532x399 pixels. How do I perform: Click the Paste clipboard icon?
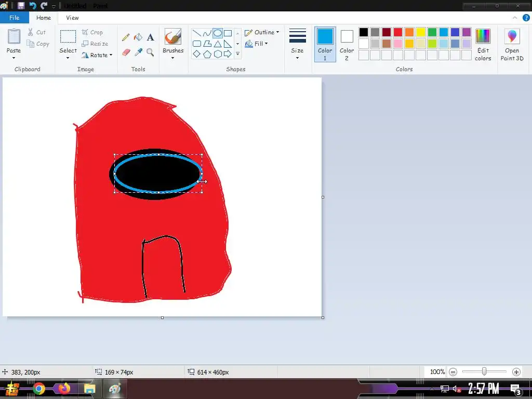coord(14,36)
